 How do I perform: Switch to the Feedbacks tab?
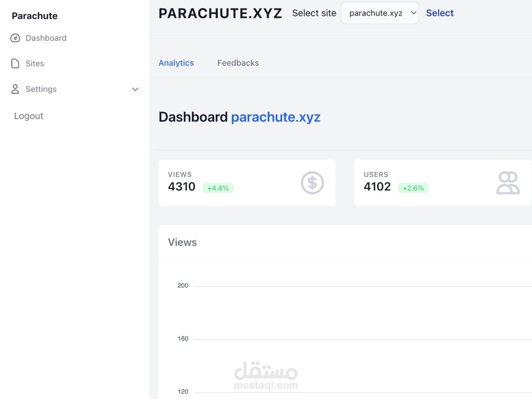pos(238,63)
